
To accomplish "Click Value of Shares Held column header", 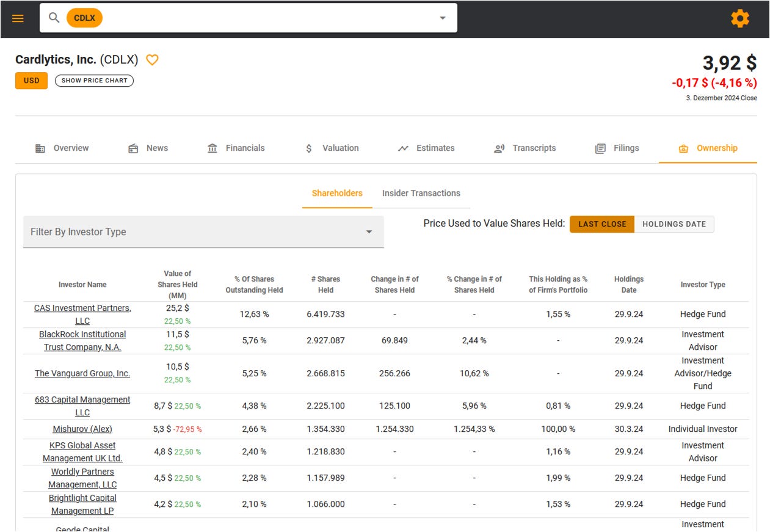I will point(178,285).
